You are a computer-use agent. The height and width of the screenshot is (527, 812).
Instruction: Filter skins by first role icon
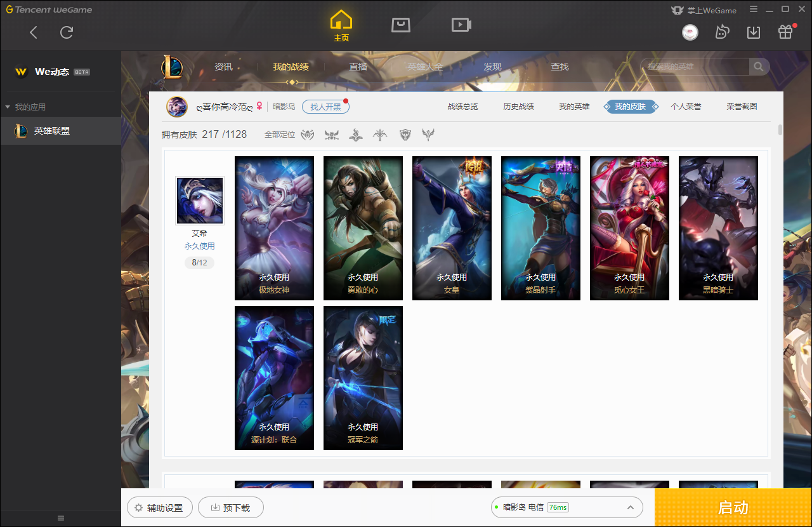[x=308, y=135]
